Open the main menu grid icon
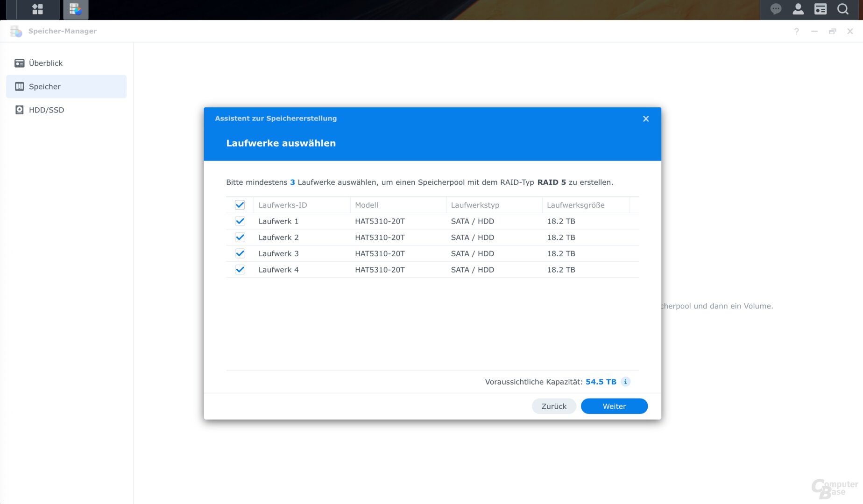Viewport: 863px width, 504px height. tap(37, 9)
